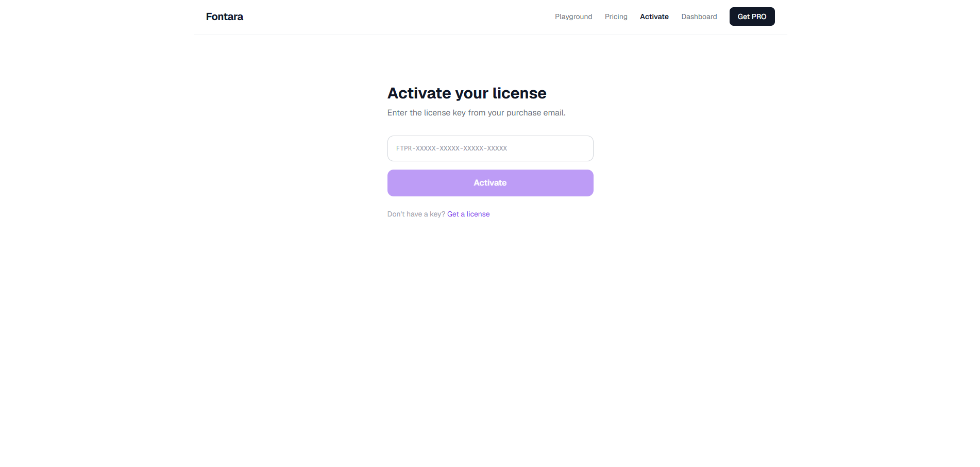This screenshot has width=980, height=467.
Task: Check your account via Dashboard
Action: (x=699, y=16)
